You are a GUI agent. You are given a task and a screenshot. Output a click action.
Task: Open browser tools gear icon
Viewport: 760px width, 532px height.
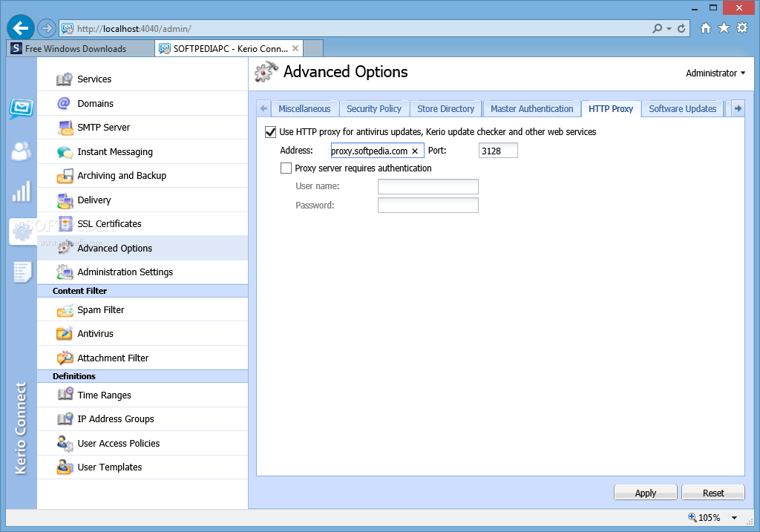(x=742, y=28)
